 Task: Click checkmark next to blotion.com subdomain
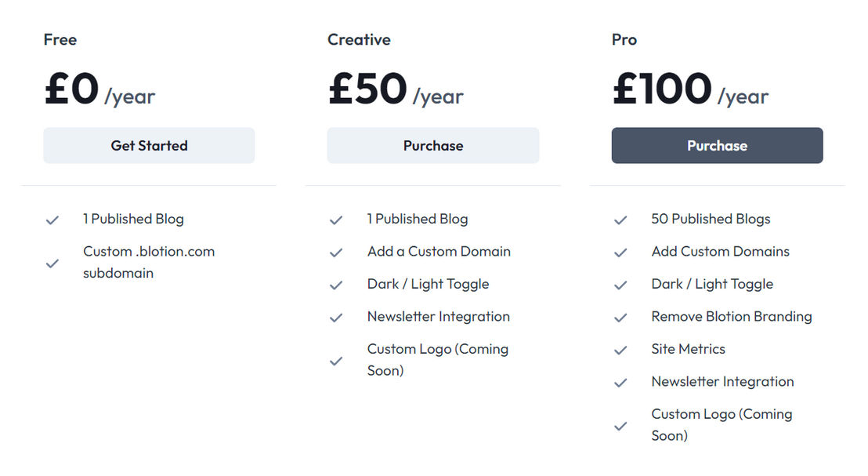coord(52,263)
